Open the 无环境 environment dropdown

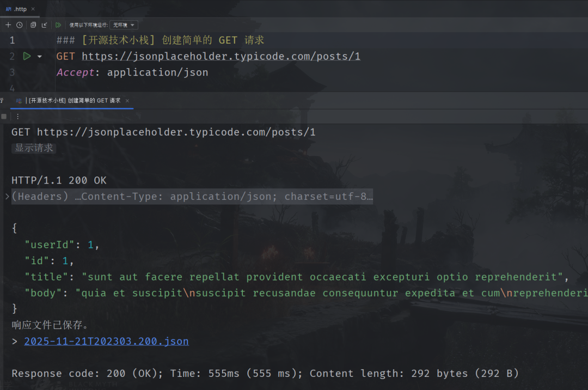(x=124, y=25)
